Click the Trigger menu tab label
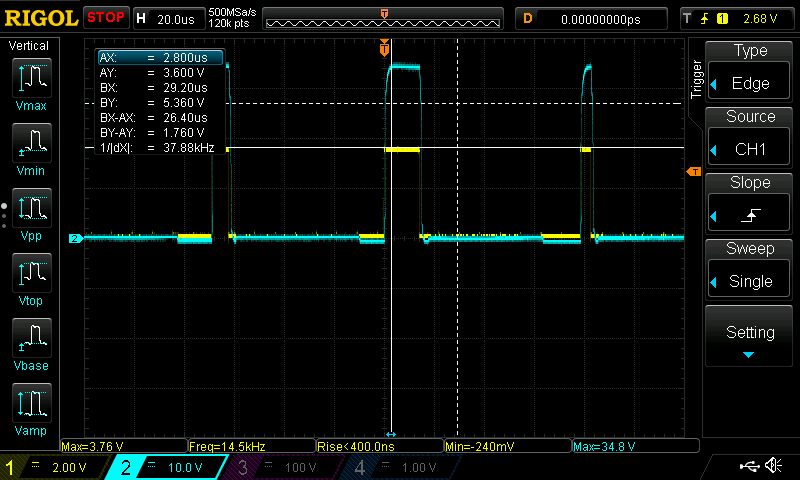800x480 pixels. tap(696, 79)
